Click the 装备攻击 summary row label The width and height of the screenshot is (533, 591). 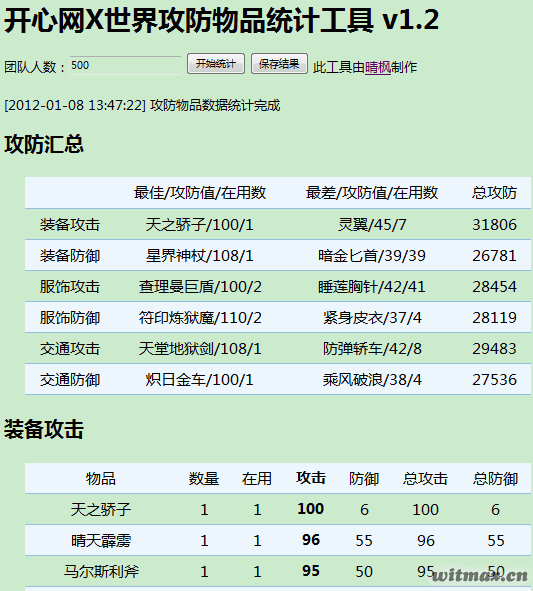pos(70,225)
